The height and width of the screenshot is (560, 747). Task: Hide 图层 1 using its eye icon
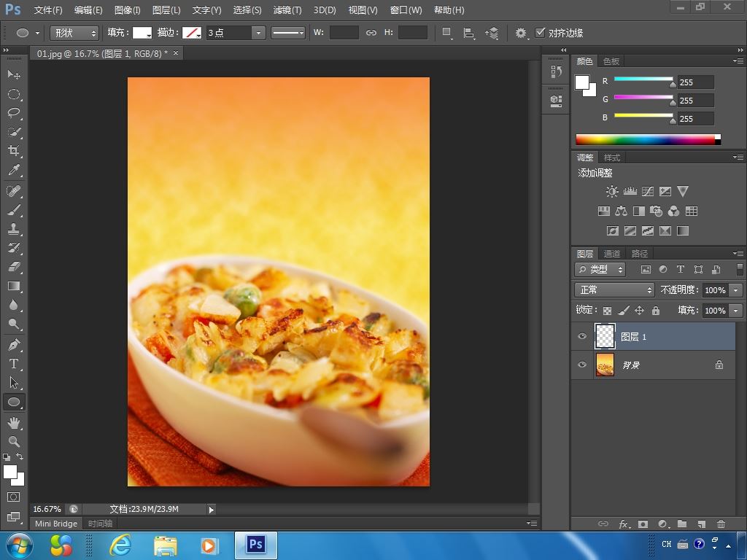[582, 337]
